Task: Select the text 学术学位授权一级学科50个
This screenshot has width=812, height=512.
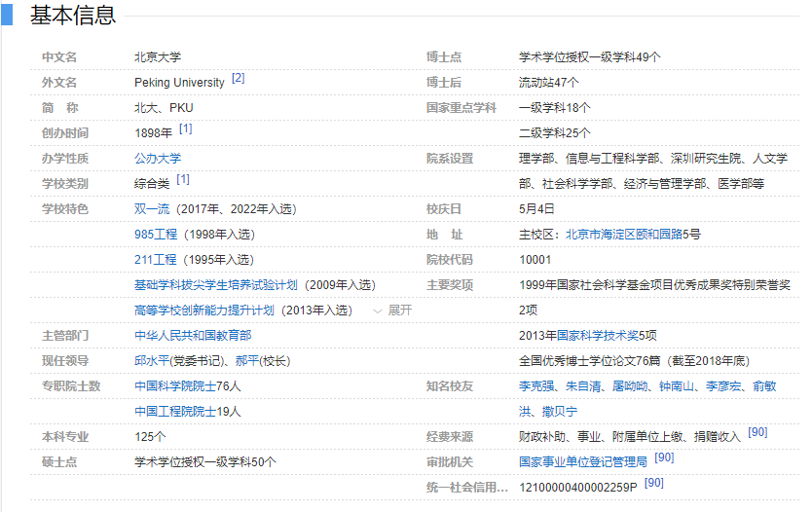Action: click(205, 462)
